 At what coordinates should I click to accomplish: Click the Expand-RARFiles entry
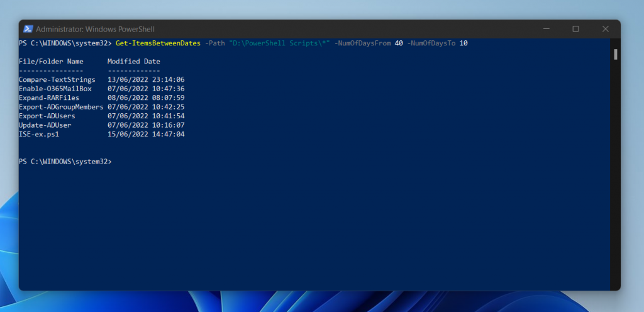pyautogui.click(x=49, y=97)
